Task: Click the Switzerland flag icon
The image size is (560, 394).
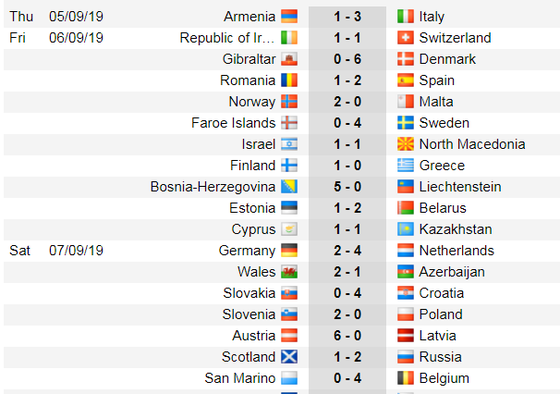Action: pos(405,38)
